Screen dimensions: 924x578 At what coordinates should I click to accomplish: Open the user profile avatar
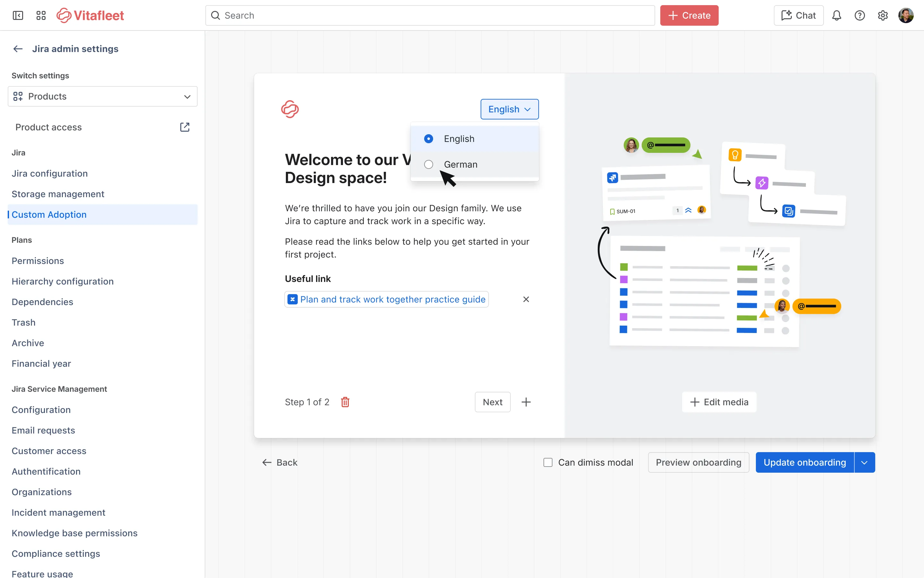[x=906, y=15]
